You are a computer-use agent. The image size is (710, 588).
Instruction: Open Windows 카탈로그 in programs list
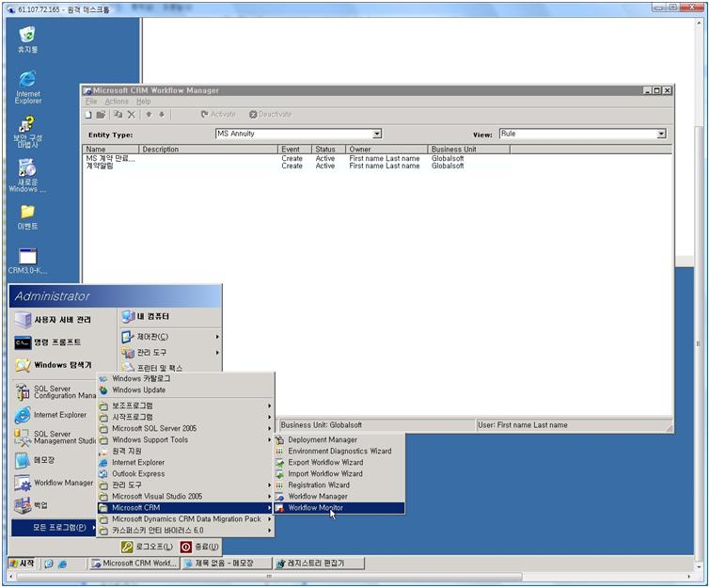click(185, 379)
